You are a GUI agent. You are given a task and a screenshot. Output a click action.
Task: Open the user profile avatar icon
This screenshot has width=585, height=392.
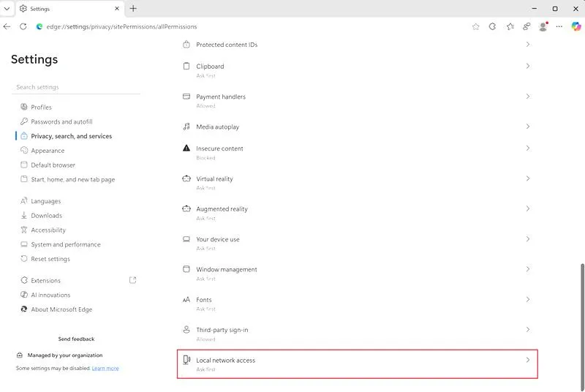543,26
